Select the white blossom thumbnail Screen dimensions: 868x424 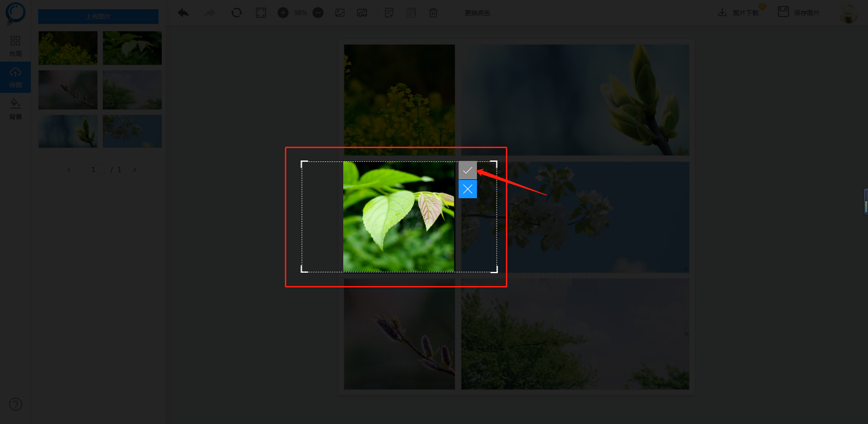[x=132, y=131]
